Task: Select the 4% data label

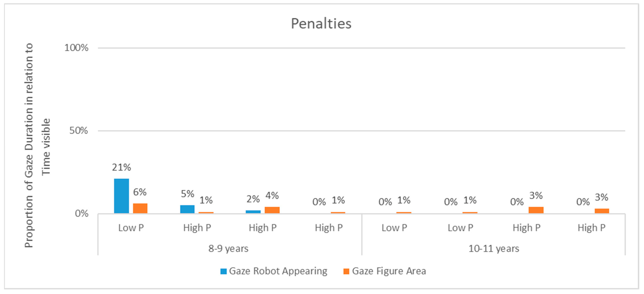Action: (272, 195)
